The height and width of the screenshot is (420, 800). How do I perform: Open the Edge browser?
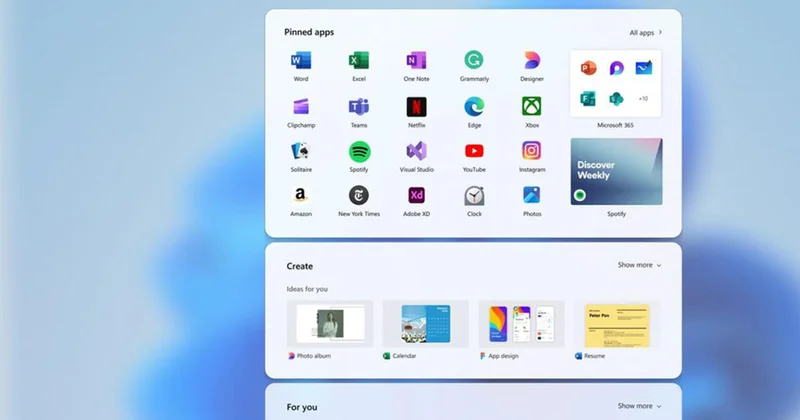click(x=474, y=107)
